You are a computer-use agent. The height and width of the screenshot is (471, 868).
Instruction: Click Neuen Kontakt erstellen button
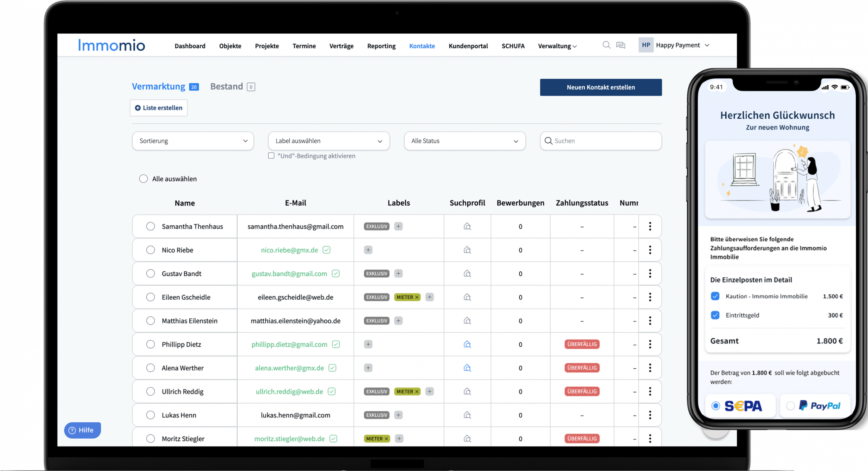[601, 87]
